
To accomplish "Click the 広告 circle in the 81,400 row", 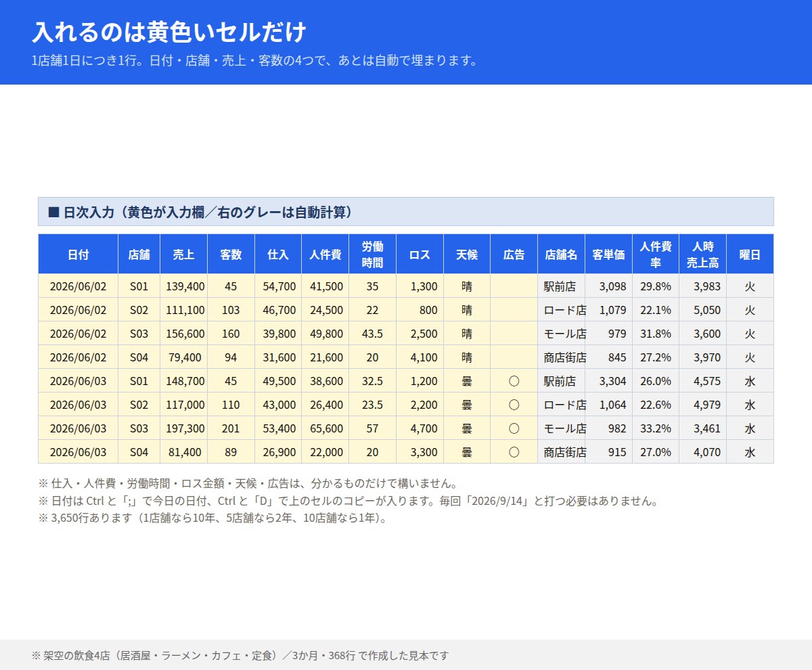I will click(x=514, y=452).
